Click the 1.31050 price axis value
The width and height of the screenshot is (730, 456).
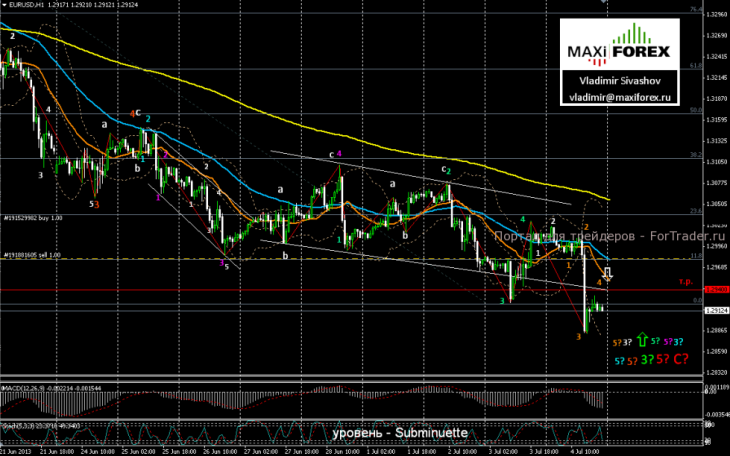[717, 162]
